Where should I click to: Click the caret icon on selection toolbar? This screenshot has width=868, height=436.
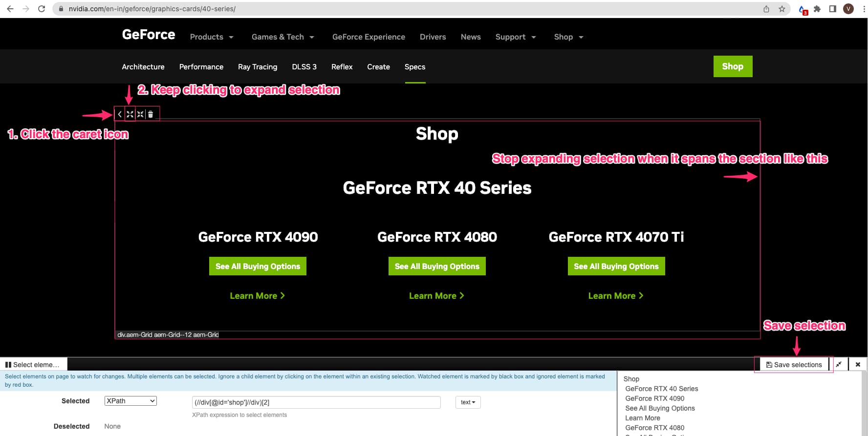[120, 114]
